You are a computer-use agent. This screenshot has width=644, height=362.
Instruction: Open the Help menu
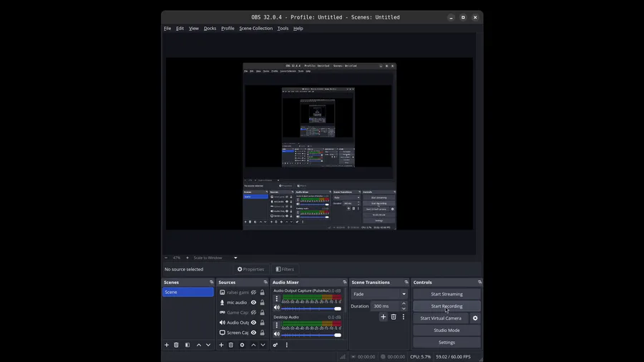(x=298, y=29)
